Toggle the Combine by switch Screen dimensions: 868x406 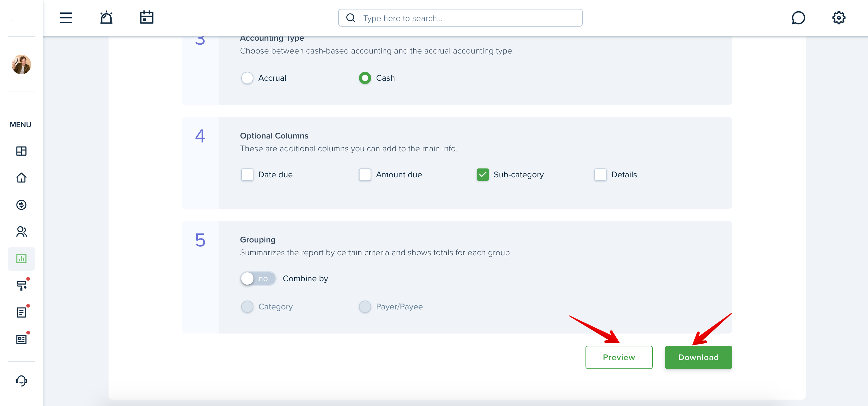coord(258,279)
